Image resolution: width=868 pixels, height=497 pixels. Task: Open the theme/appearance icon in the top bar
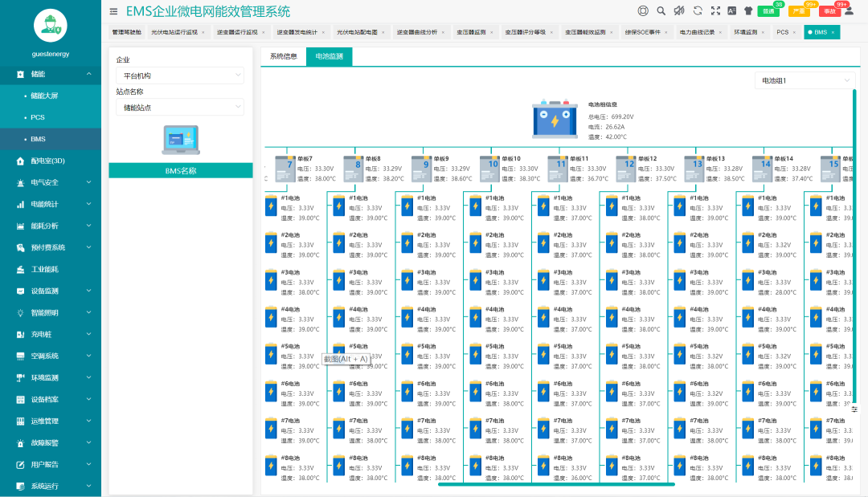(x=749, y=11)
